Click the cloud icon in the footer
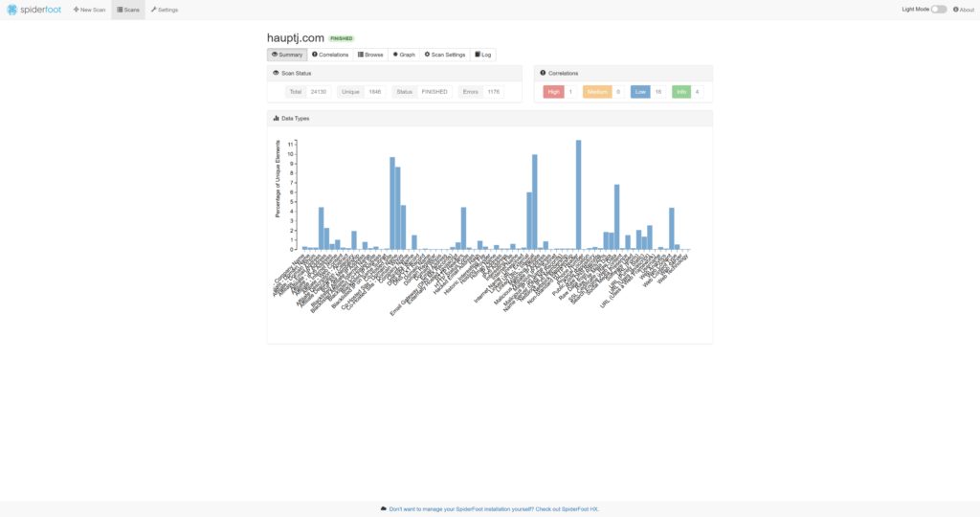This screenshot has height=517, width=980. (x=384, y=509)
